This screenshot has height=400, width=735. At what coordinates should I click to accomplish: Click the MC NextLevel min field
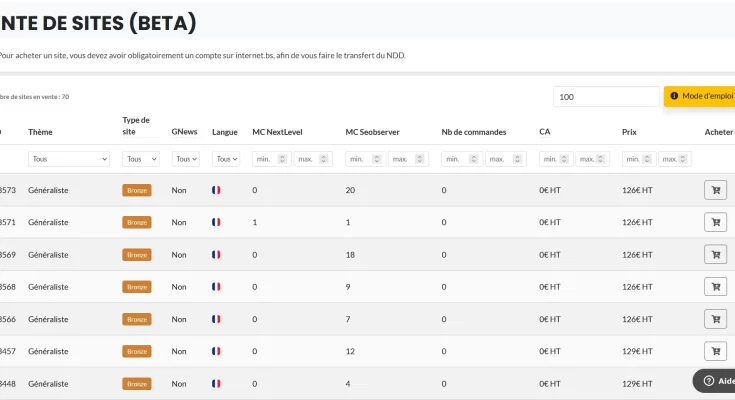pos(271,159)
